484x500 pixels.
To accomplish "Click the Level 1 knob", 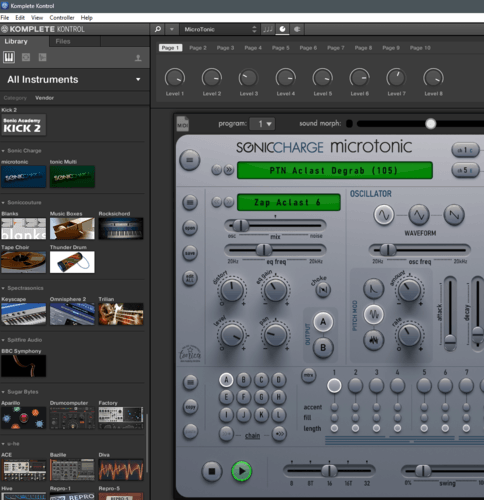I will point(175,78).
